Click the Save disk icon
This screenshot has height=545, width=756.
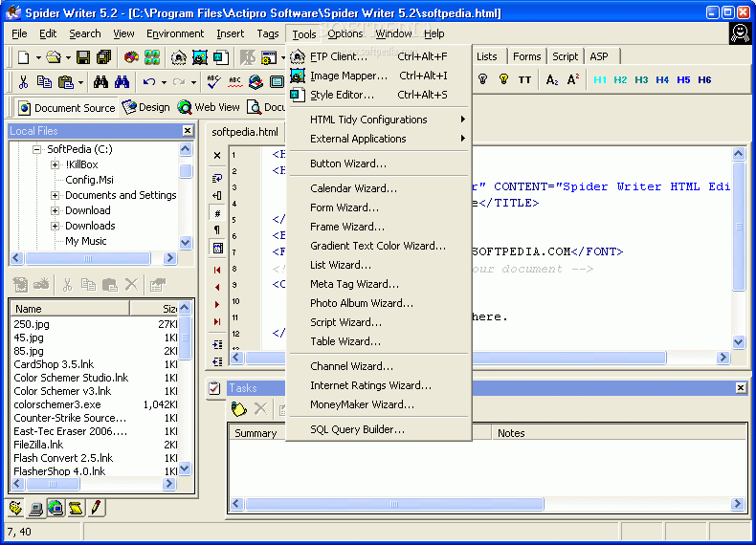(x=83, y=57)
